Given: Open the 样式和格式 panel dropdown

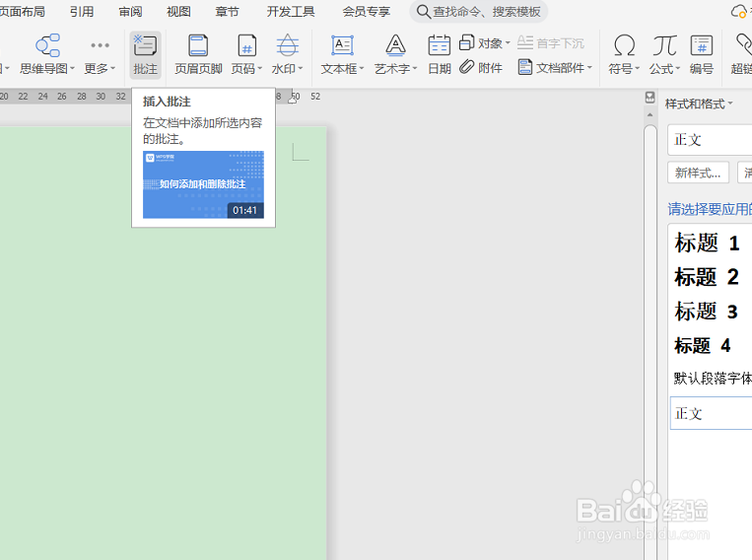Looking at the screenshot, I should click(730, 104).
